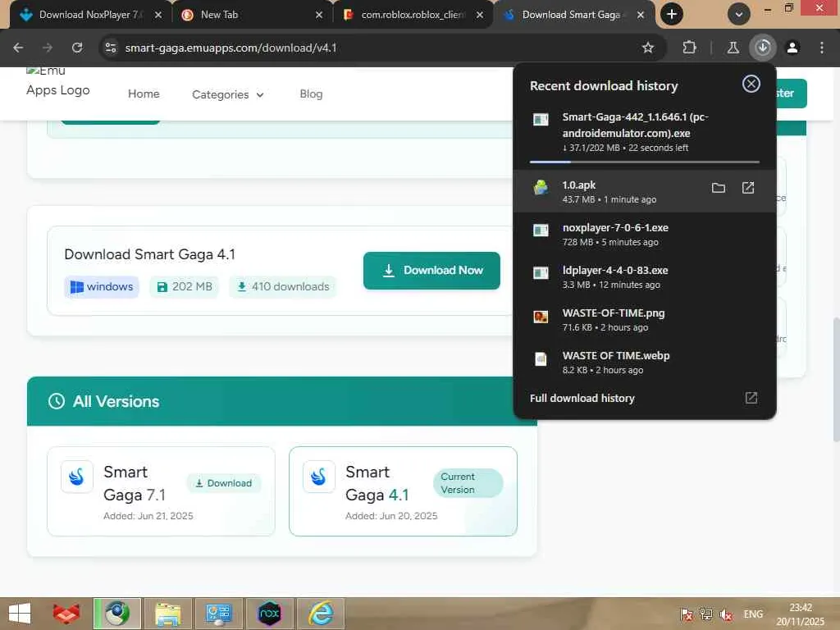Open a new browser tab
840x630 pixels.
click(x=672, y=15)
